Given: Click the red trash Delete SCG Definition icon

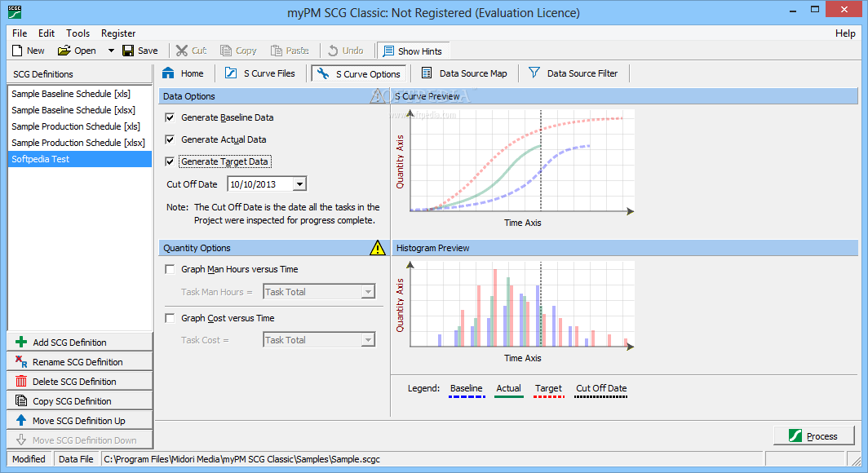Looking at the screenshot, I should click(21, 381).
